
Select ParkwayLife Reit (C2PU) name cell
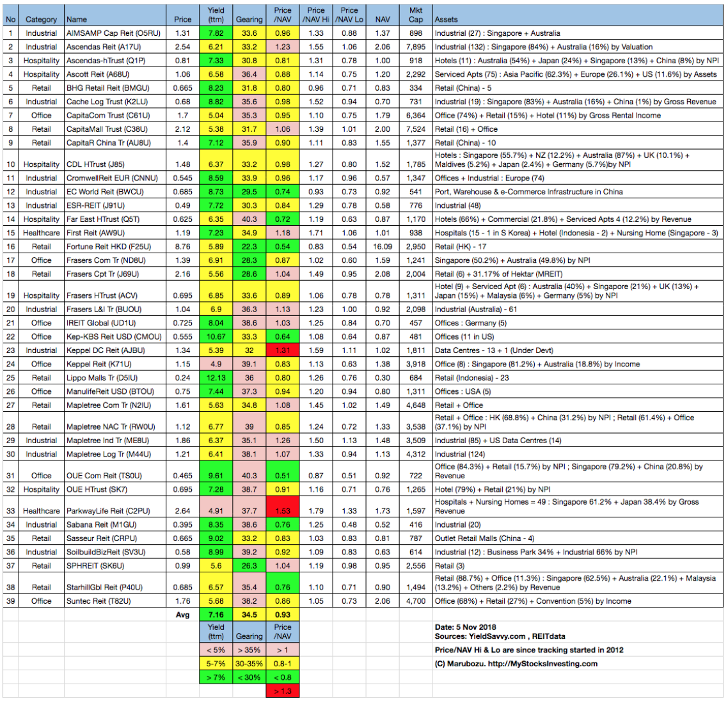point(115,507)
